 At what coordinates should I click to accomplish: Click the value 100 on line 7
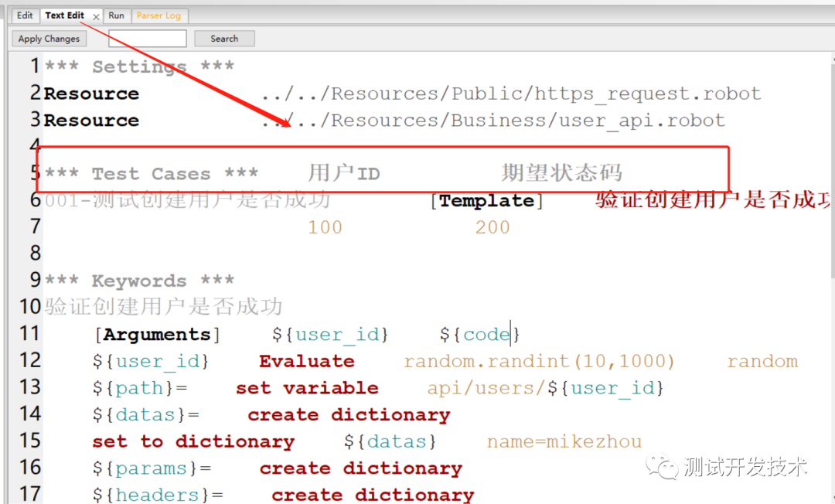click(325, 227)
